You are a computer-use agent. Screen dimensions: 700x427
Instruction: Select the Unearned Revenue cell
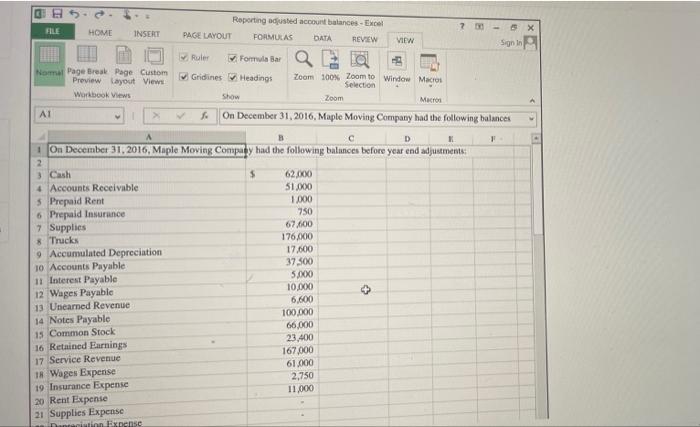click(147, 306)
